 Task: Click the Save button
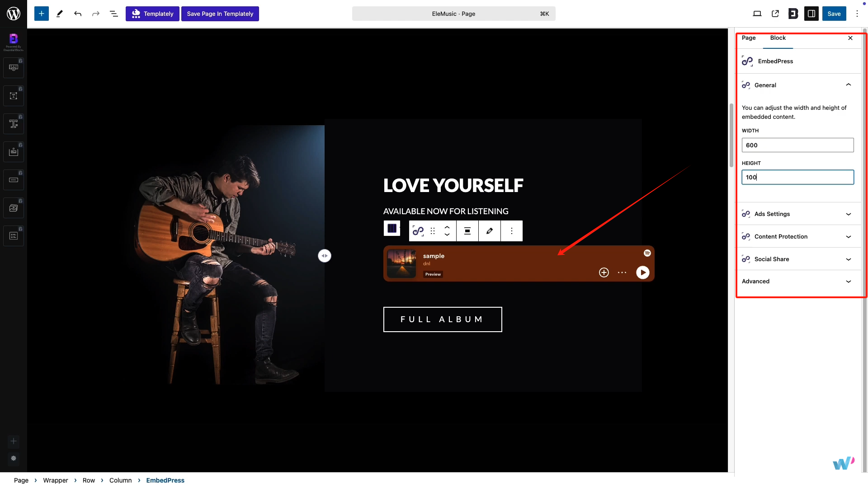click(x=834, y=14)
